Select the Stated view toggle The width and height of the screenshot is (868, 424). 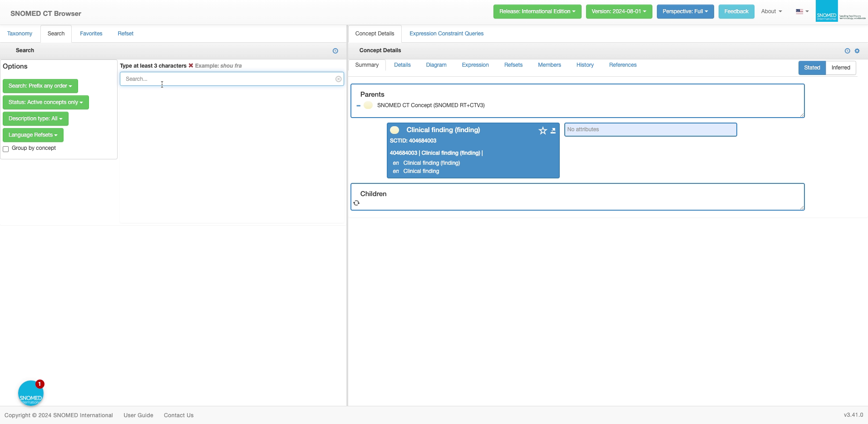point(812,68)
